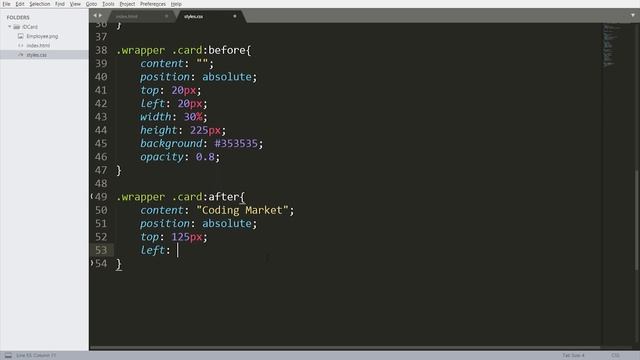Open the Tools menu
Image resolution: width=640 pixels, height=360 pixels.
(x=108, y=4)
